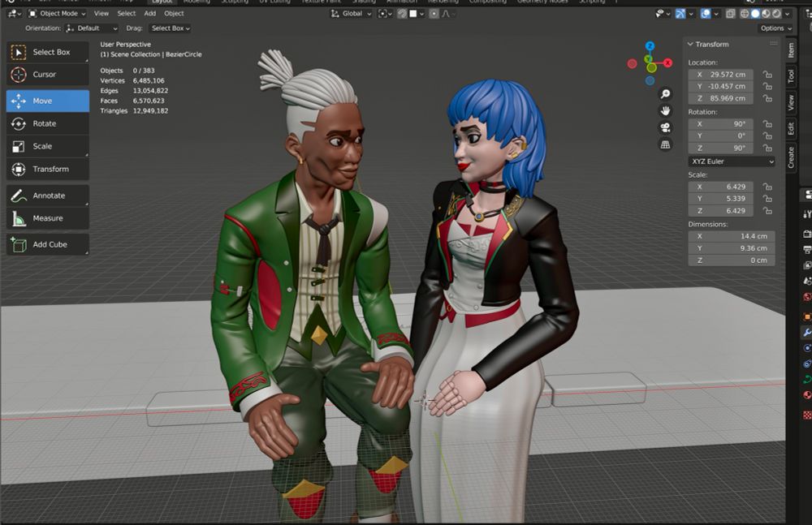This screenshot has height=525, width=812.
Task: Click the blue Z axis gizmo ball
Action: (x=650, y=46)
